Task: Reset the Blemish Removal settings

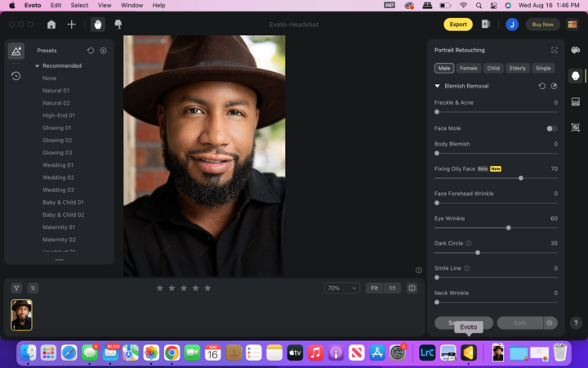Action: [x=542, y=86]
